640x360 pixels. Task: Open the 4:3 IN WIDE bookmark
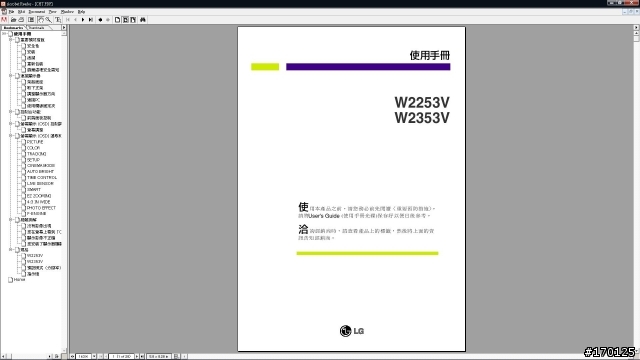[x=39, y=202]
